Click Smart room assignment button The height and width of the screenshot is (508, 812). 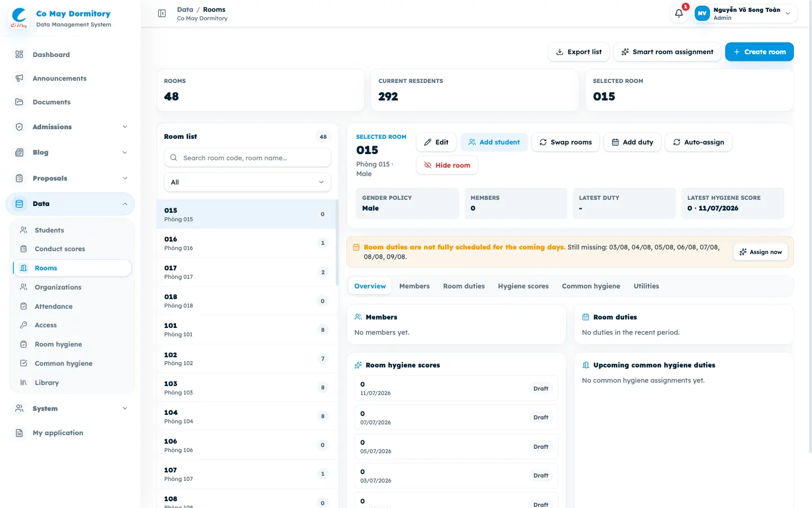pos(667,52)
